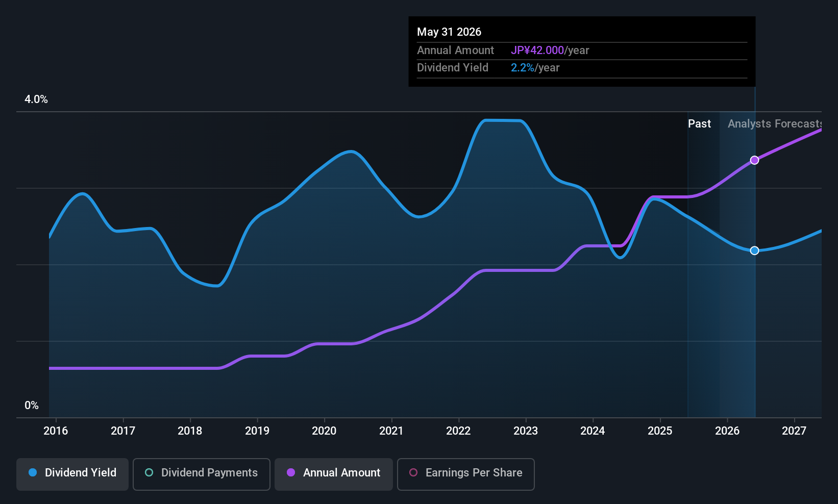This screenshot has height=504, width=838.
Task: Click the 2023 x-axis label
Action: [x=526, y=431]
